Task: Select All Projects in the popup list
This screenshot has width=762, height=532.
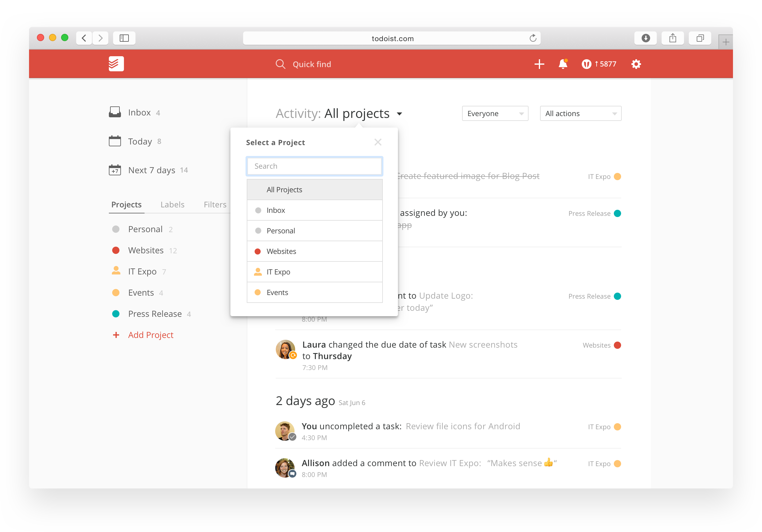Action: [314, 190]
